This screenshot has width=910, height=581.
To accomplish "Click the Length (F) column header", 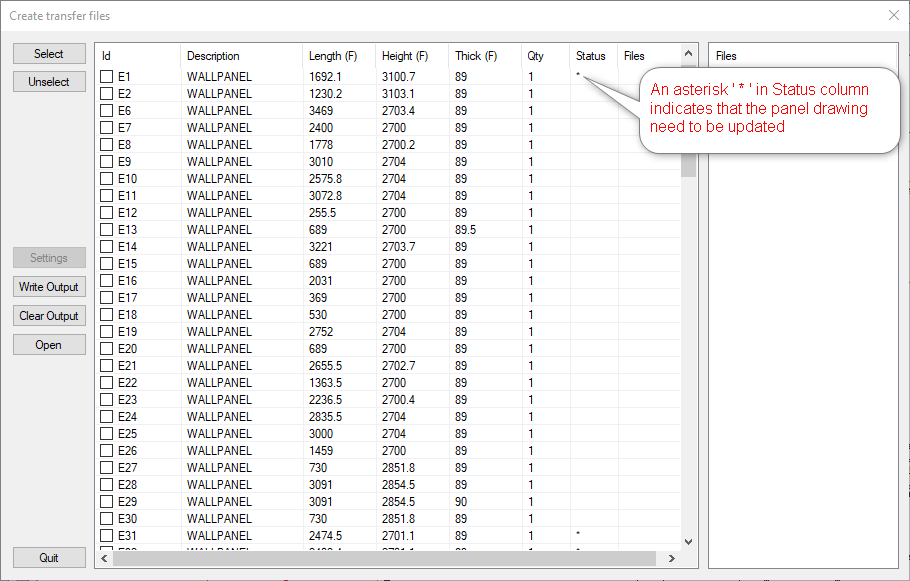I will tap(338, 56).
